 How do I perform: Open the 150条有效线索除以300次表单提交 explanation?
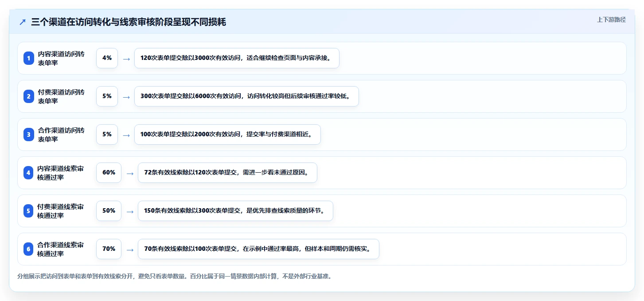[x=235, y=211]
